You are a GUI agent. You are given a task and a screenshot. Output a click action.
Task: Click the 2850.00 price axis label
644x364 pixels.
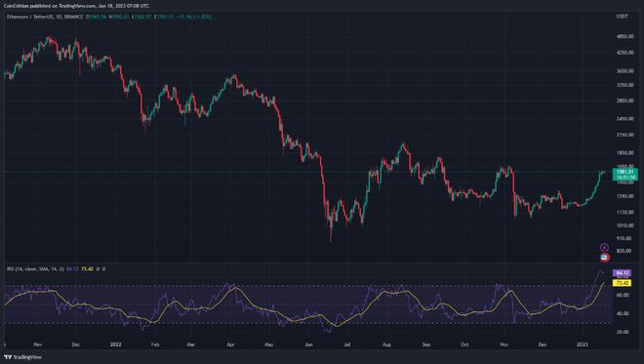(624, 101)
